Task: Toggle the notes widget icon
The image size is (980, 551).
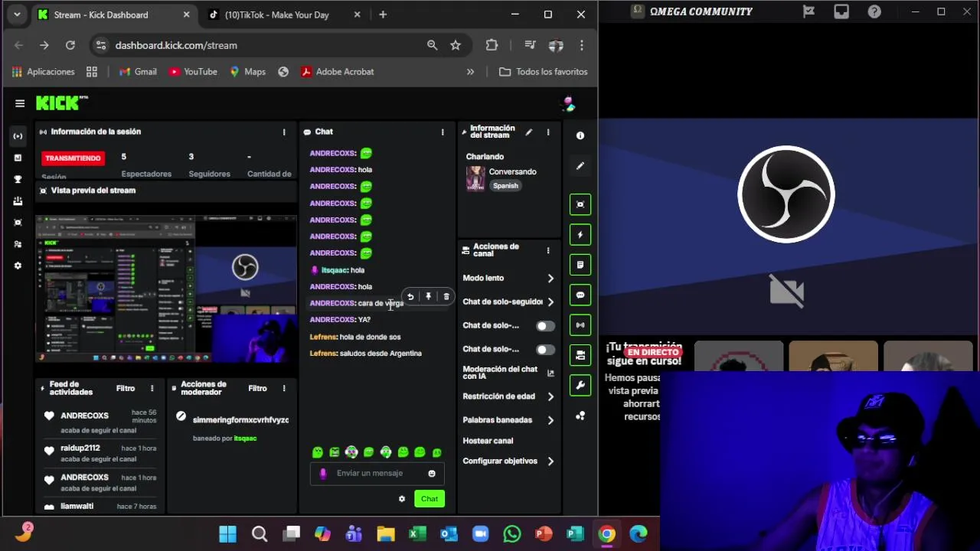Action: click(x=580, y=265)
